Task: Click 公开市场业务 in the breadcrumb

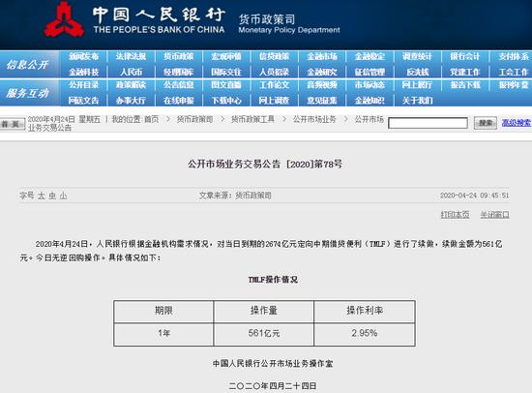Action: tap(314, 119)
